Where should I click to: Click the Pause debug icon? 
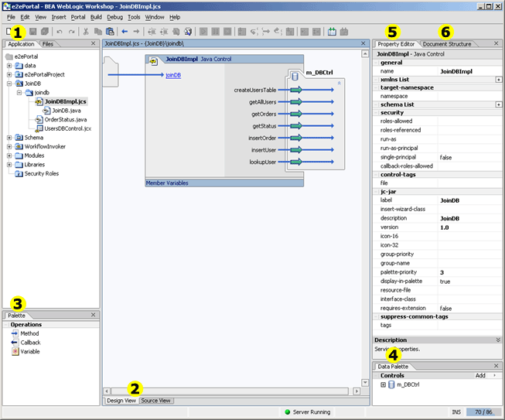click(216, 31)
